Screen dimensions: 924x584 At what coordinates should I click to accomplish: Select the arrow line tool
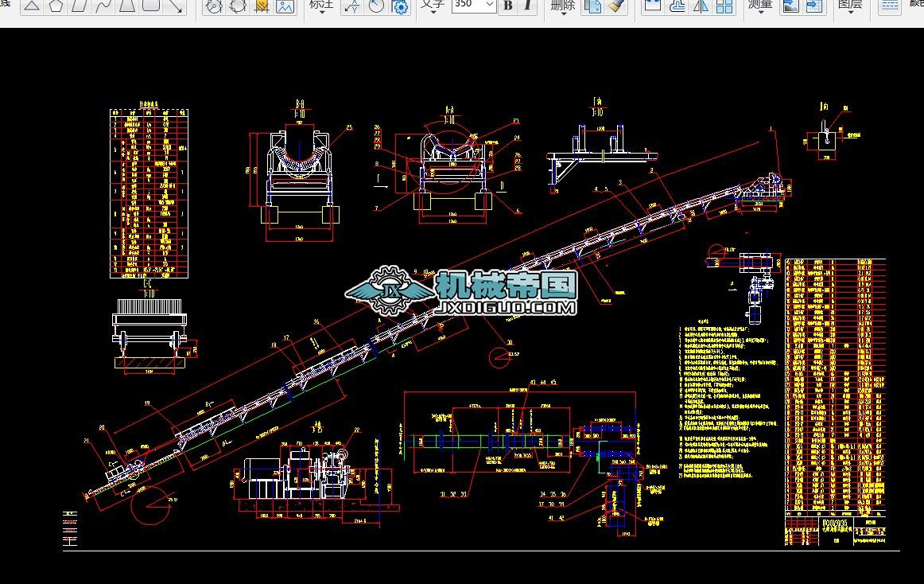(x=175, y=6)
